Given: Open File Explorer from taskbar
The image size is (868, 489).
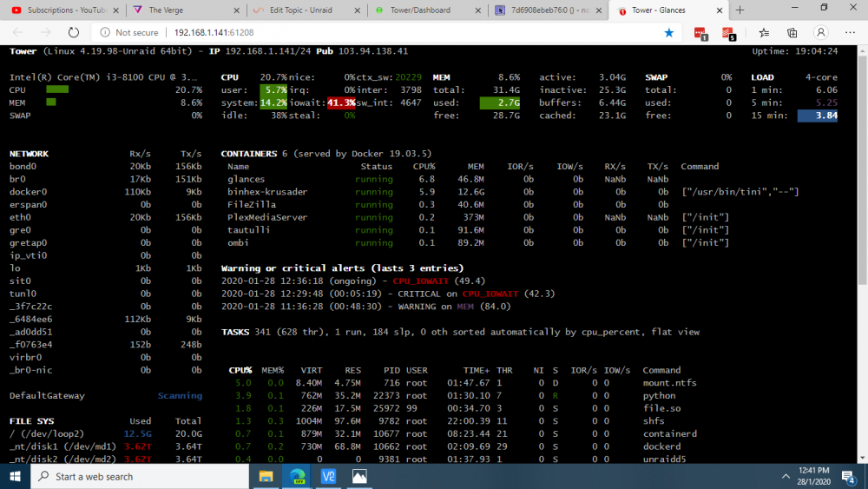Looking at the screenshot, I should (x=266, y=476).
